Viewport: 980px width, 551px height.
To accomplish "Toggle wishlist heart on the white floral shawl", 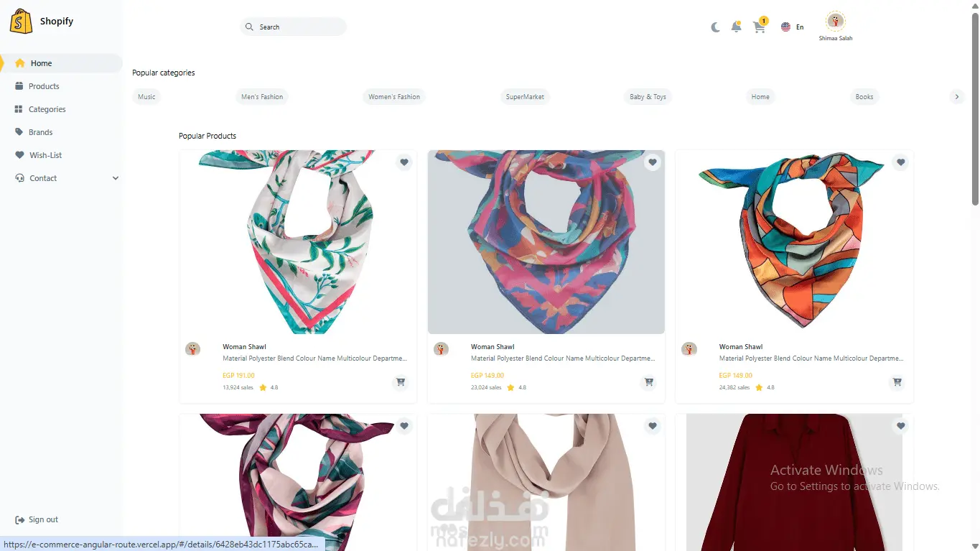I will pos(404,162).
